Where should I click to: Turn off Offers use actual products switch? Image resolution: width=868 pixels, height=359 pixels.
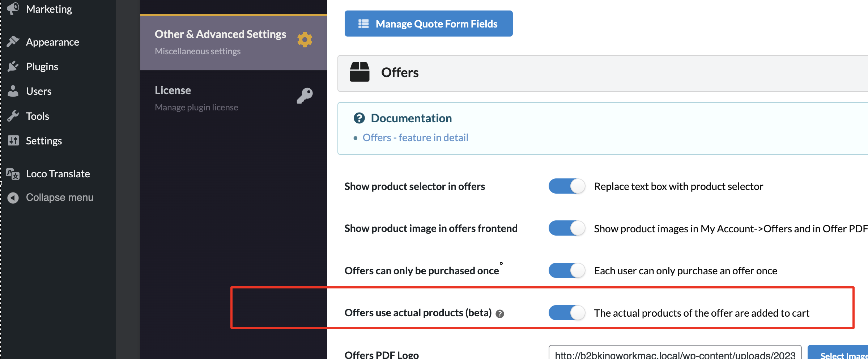pyautogui.click(x=567, y=313)
